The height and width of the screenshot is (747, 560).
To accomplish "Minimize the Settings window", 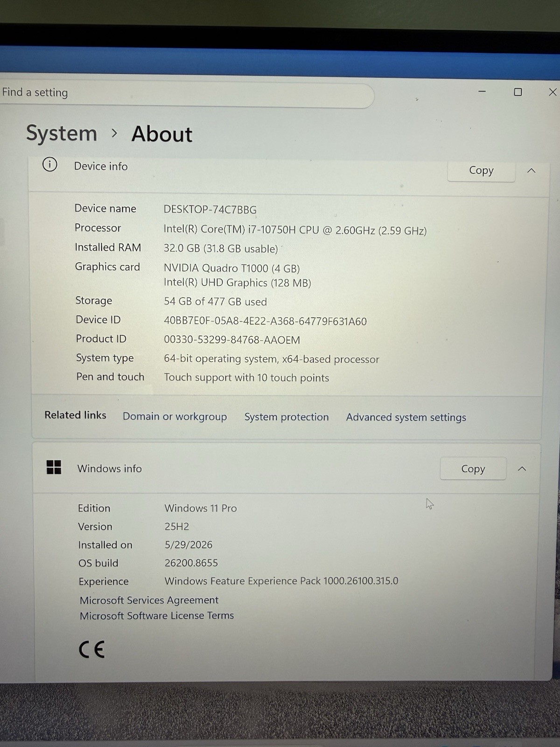I will (x=482, y=92).
